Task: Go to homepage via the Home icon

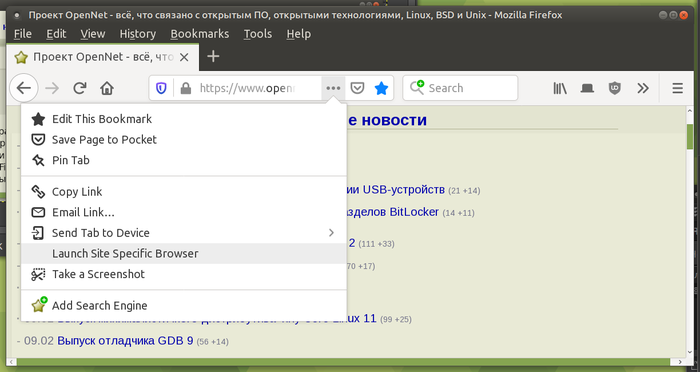Action: [107, 88]
